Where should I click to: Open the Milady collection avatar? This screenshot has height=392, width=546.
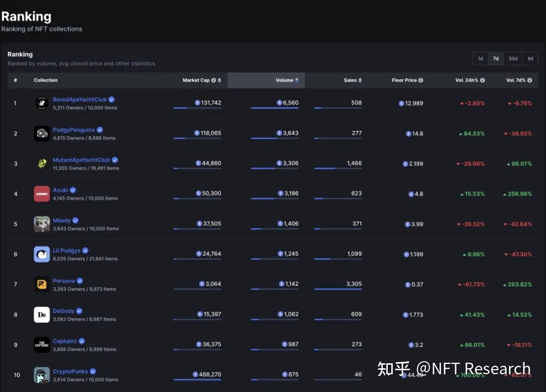42,224
